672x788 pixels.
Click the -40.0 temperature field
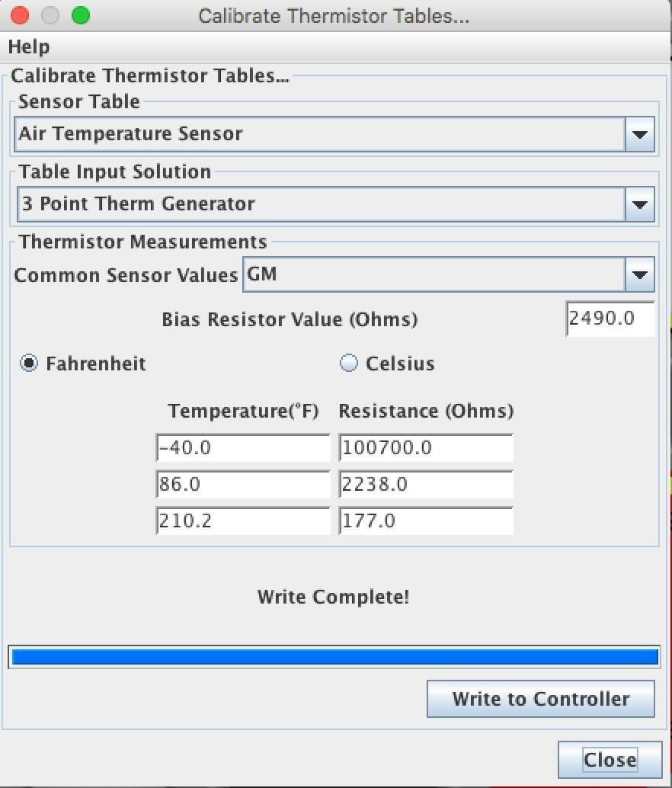243,448
